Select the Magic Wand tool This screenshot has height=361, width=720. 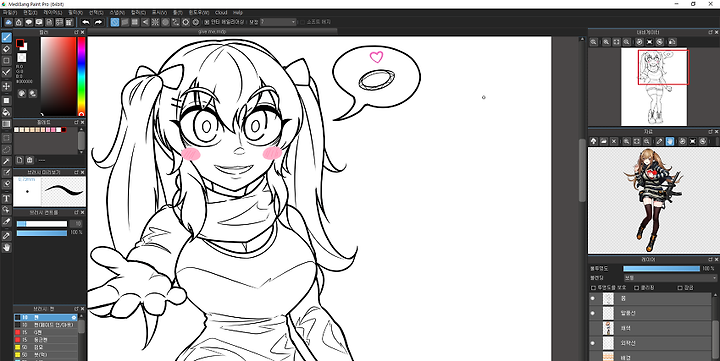pos(6,161)
